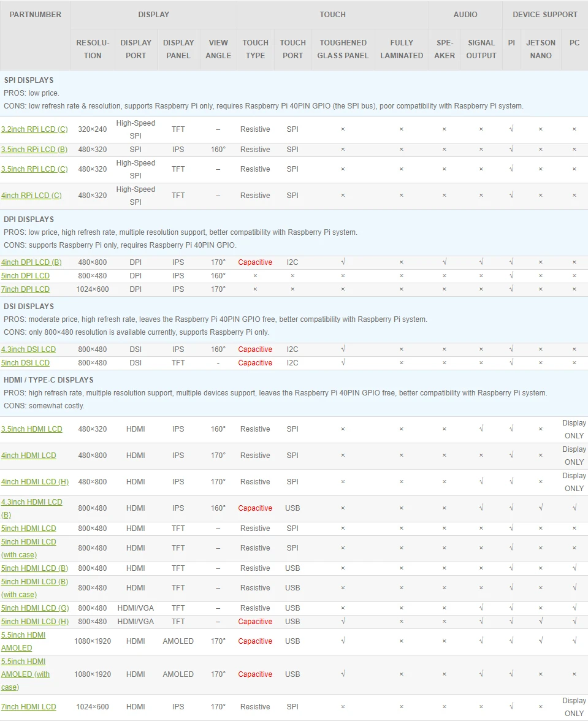Image resolution: width=588 pixels, height=721 pixels.
Task: Click USB touch port in 4.3inch HDMI LCD (B) row
Action: point(292,508)
